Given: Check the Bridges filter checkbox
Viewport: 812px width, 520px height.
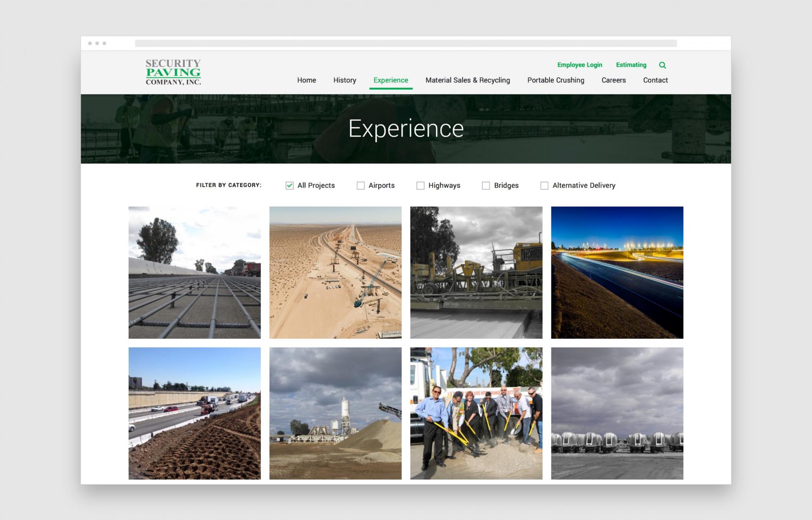Looking at the screenshot, I should coord(486,185).
